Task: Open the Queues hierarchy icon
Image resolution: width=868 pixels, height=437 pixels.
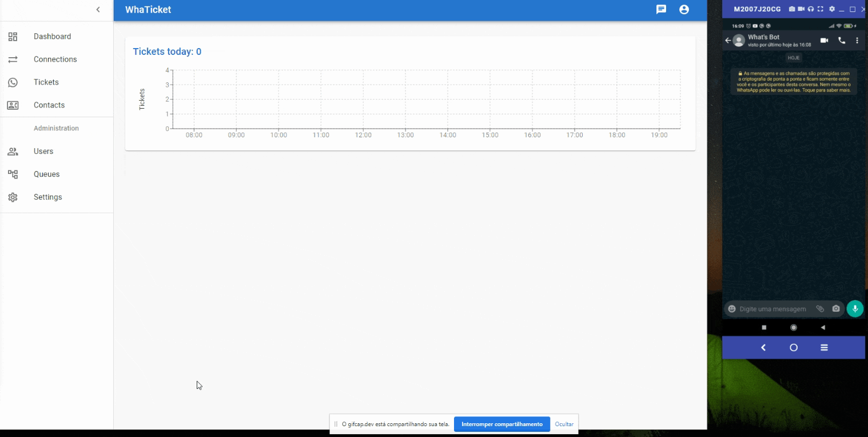Action: tap(13, 174)
